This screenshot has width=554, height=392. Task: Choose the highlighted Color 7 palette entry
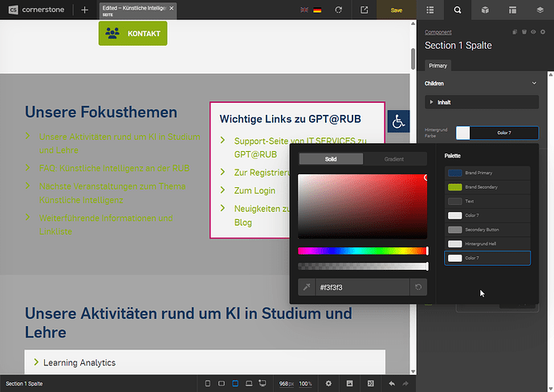coord(487,258)
